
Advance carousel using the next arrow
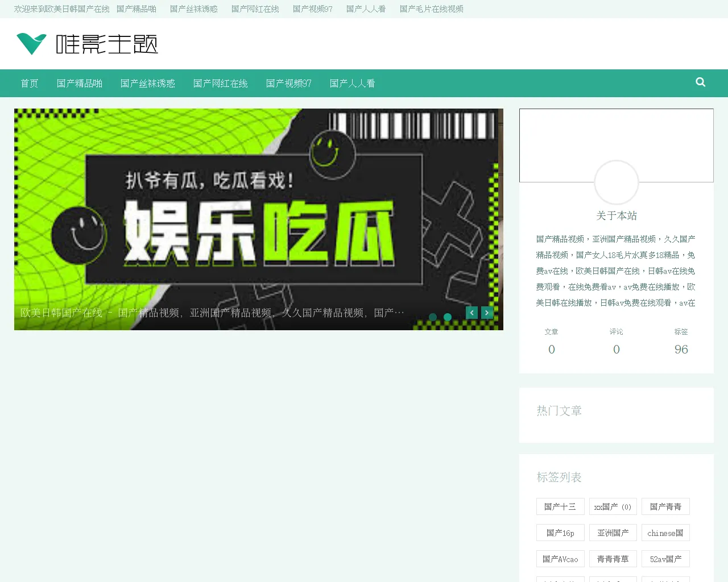pos(487,312)
